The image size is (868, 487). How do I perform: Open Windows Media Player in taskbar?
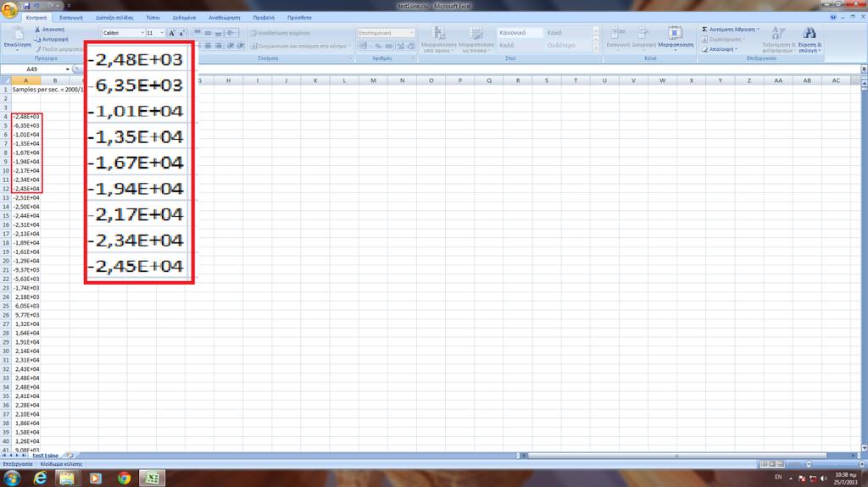coord(95,478)
